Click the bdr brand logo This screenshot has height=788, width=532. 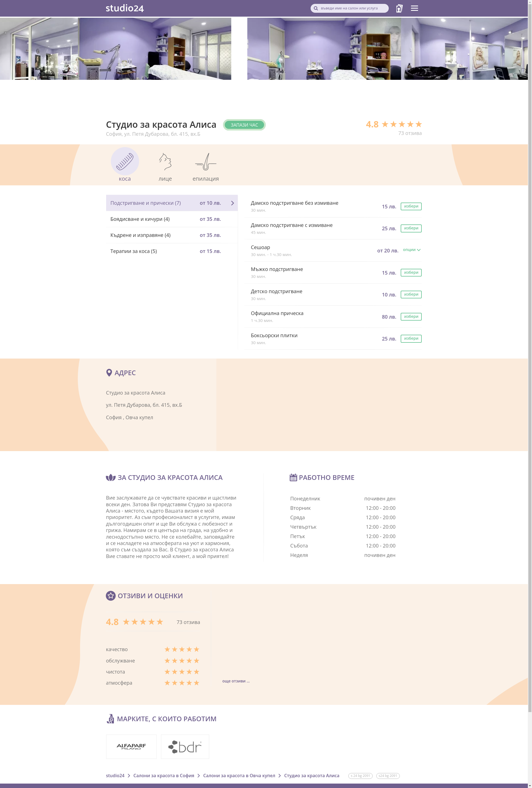click(x=185, y=746)
